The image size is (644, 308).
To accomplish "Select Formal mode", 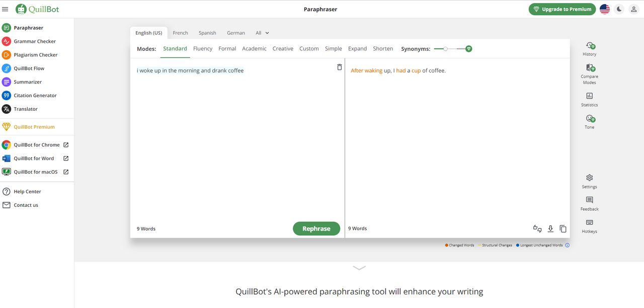I will [227, 49].
